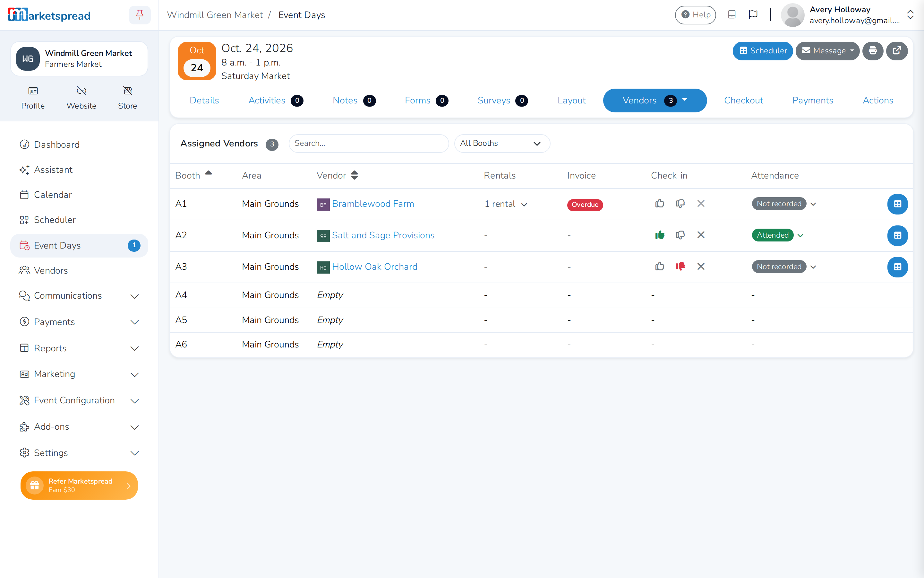This screenshot has width=924, height=578.
Task: Open booth scheduler icon for Hollow Oak row
Action: point(897,267)
